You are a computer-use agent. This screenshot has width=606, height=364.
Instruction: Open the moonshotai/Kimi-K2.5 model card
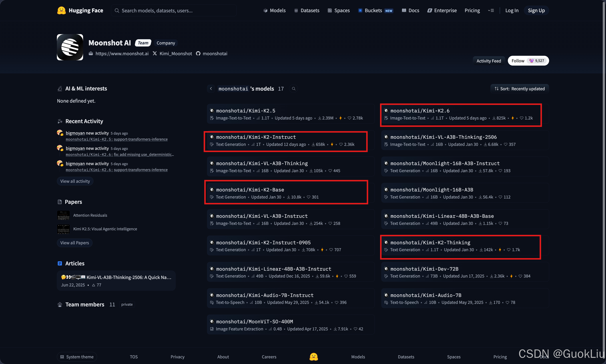pos(291,114)
